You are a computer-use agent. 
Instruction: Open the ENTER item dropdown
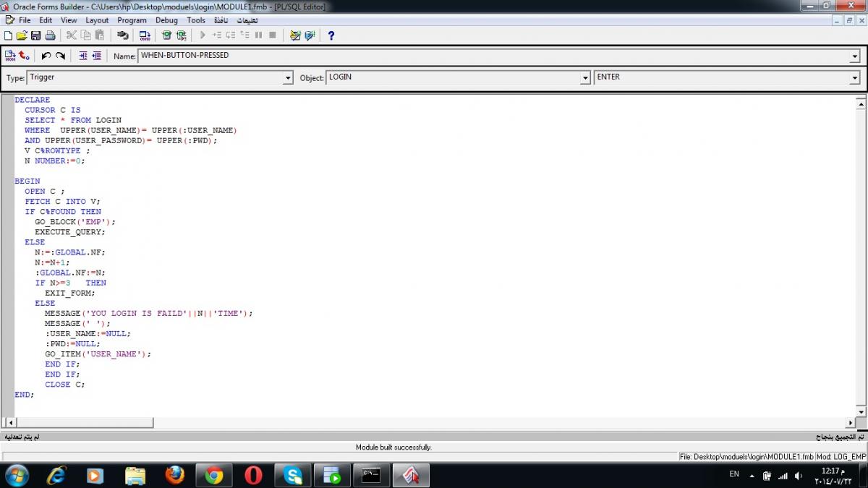[x=854, y=78]
